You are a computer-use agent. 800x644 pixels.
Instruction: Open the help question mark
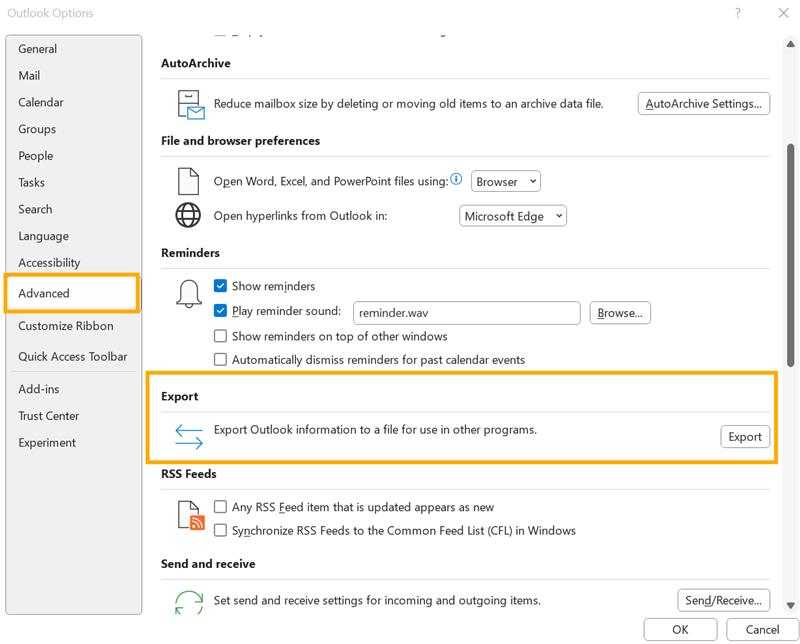click(738, 13)
